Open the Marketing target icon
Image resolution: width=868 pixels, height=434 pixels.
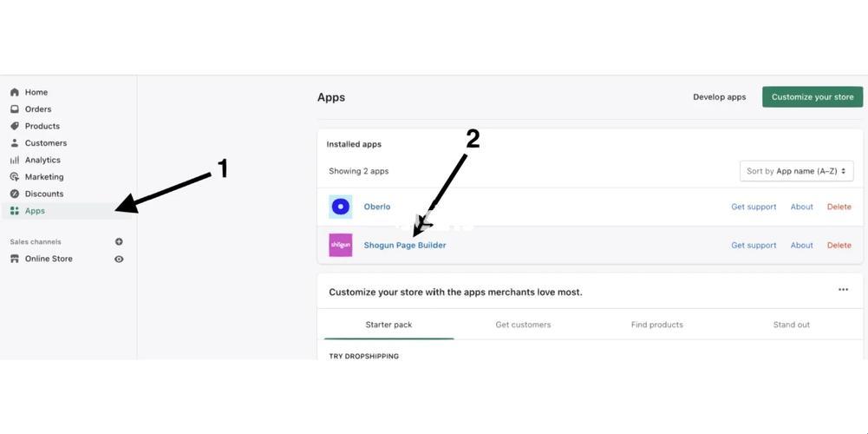click(x=15, y=177)
